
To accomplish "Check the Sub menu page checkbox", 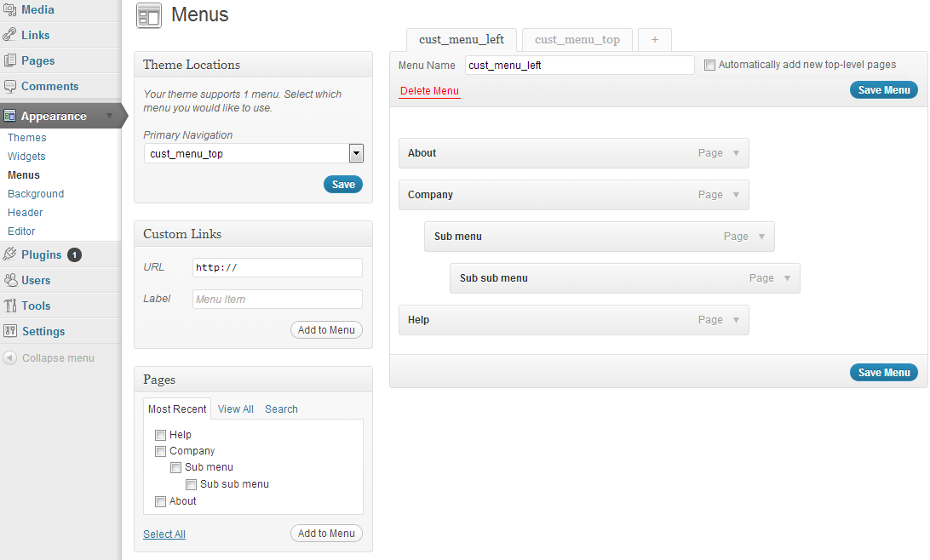I will [175, 467].
